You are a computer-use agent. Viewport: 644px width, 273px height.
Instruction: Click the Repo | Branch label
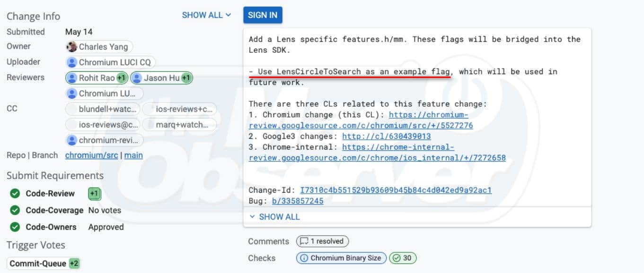[32, 155]
